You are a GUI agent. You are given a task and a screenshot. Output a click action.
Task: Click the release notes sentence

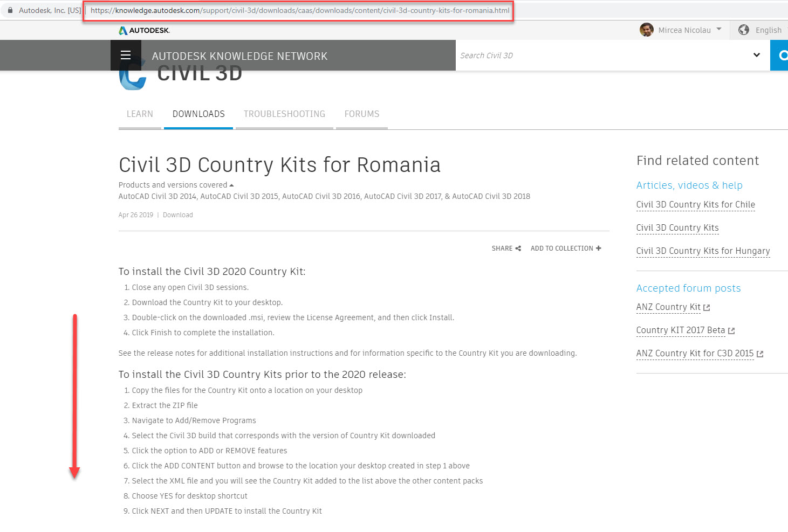click(x=347, y=354)
